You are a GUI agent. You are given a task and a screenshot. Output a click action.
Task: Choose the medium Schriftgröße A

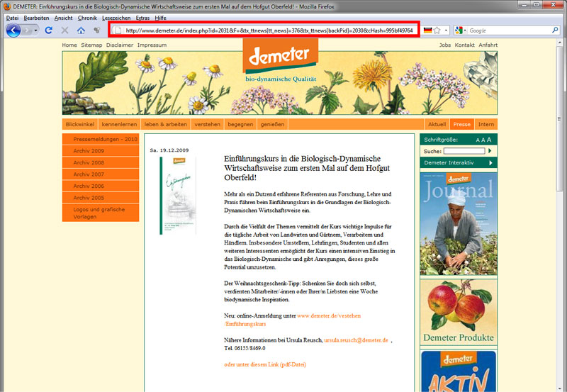click(x=483, y=140)
